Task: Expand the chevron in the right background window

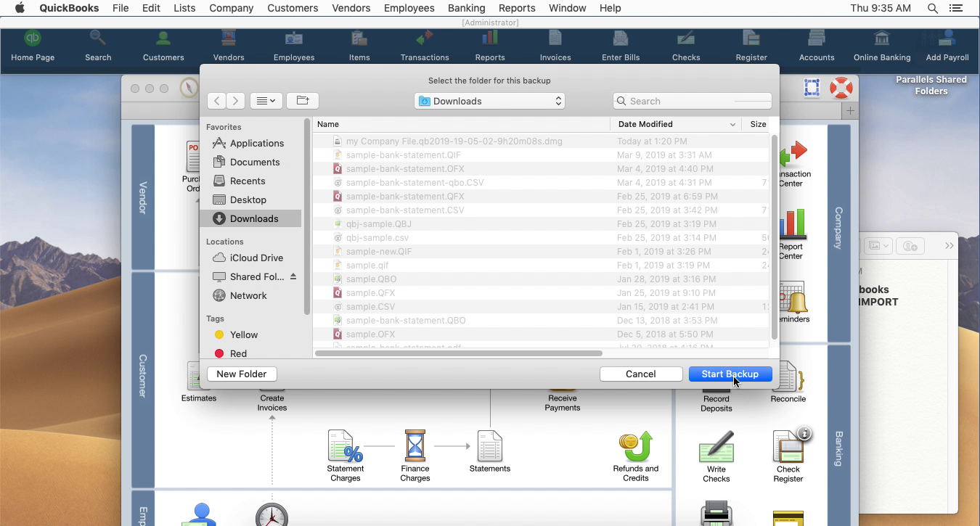Action: 949,246
